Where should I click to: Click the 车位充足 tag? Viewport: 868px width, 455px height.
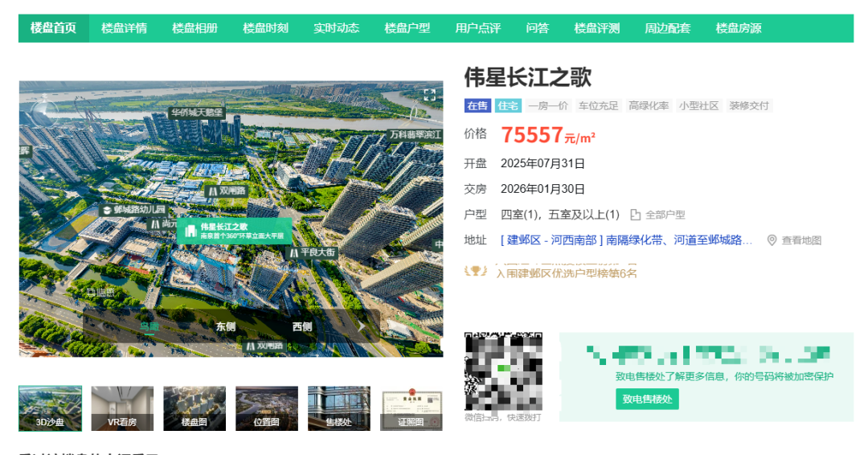point(599,106)
